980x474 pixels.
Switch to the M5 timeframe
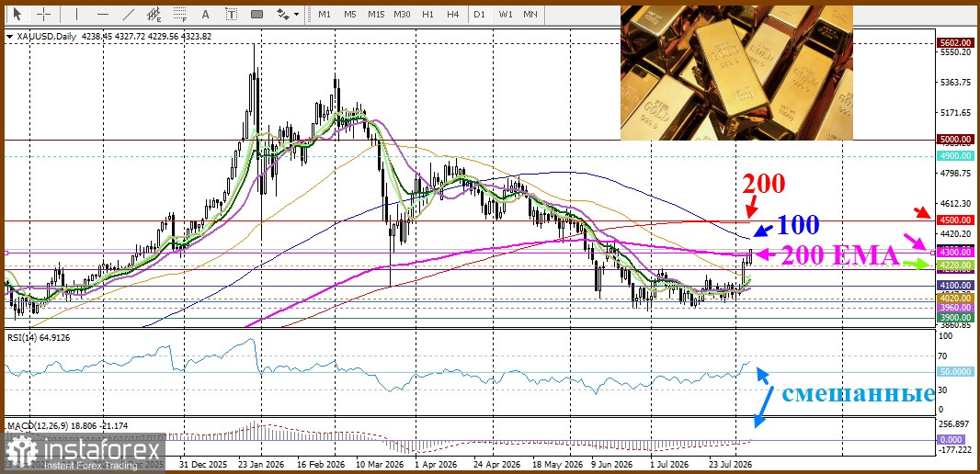350,14
